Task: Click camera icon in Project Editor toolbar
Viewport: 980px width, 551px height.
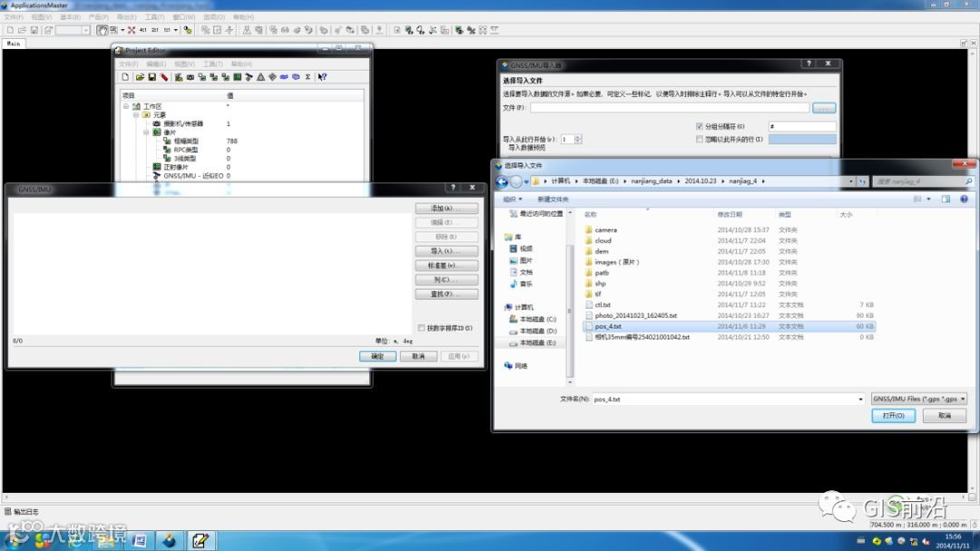Action: pos(190,77)
